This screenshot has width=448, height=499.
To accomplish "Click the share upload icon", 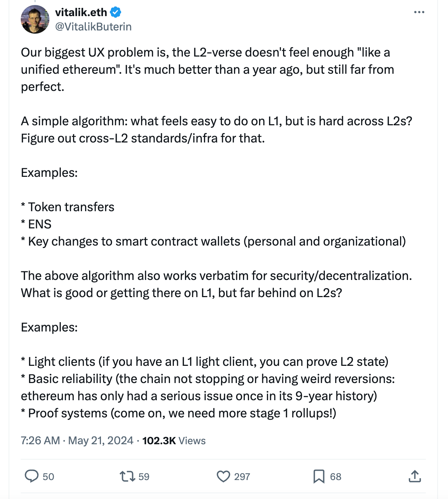I will pyautogui.click(x=414, y=476).
